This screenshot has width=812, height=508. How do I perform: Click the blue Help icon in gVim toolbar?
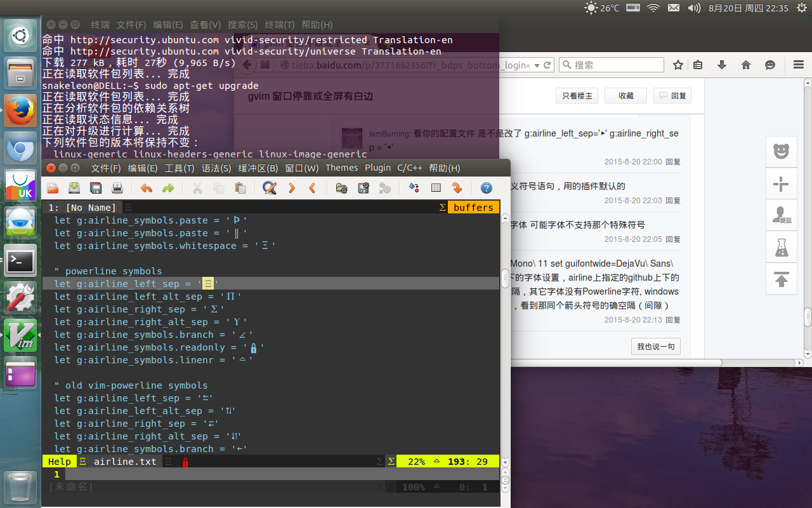click(487, 188)
